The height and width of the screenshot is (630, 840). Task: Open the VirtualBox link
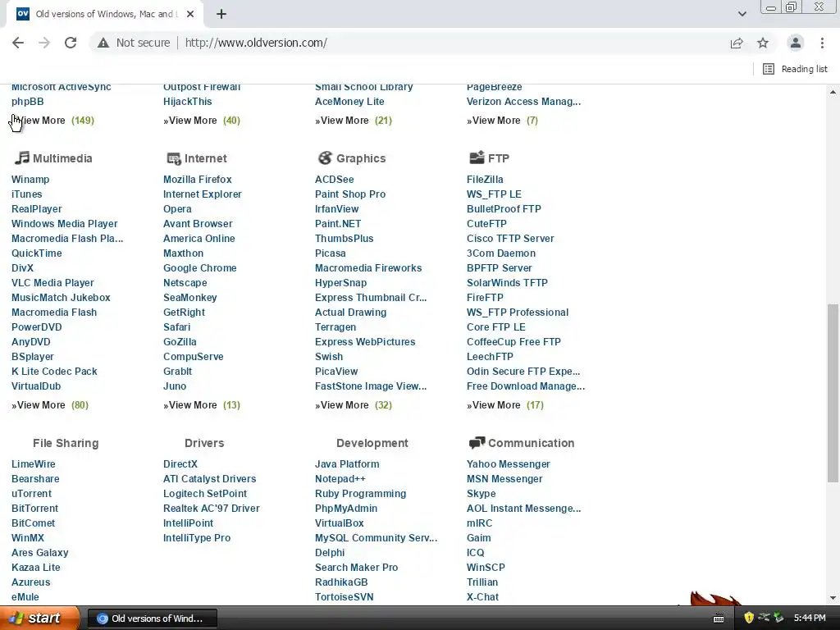pos(339,523)
